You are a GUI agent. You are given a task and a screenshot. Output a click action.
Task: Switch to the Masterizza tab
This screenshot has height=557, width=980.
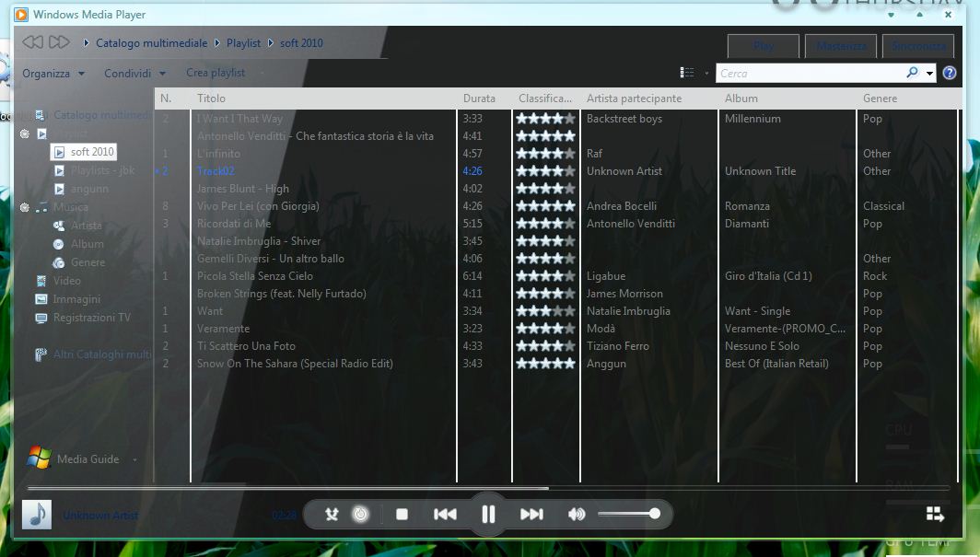click(x=841, y=46)
